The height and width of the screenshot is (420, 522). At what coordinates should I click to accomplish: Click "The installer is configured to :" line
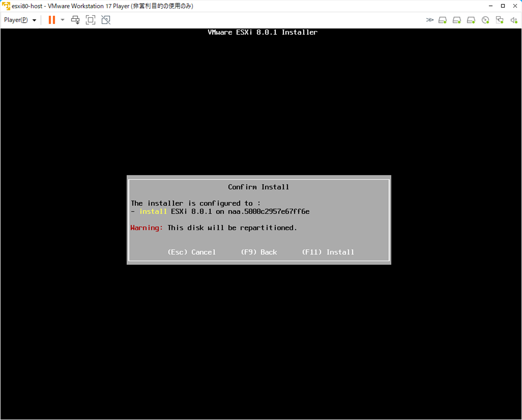click(x=196, y=203)
